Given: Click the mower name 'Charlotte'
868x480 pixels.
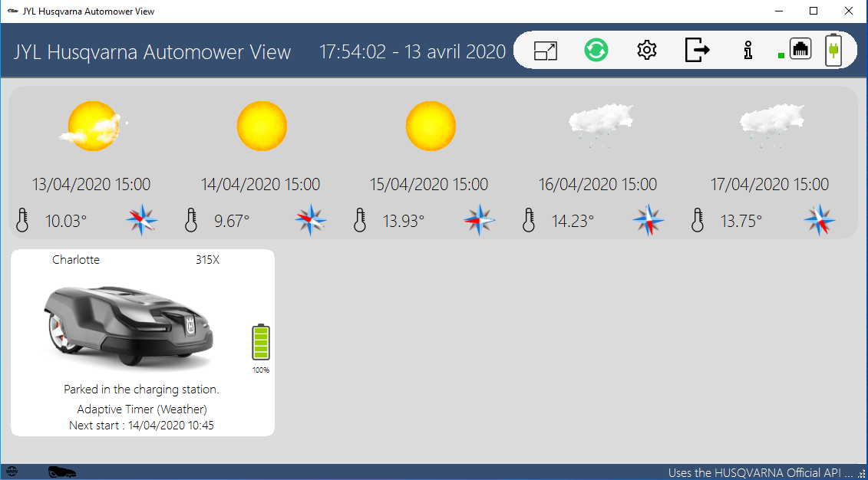Looking at the screenshot, I should tap(76, 259).
